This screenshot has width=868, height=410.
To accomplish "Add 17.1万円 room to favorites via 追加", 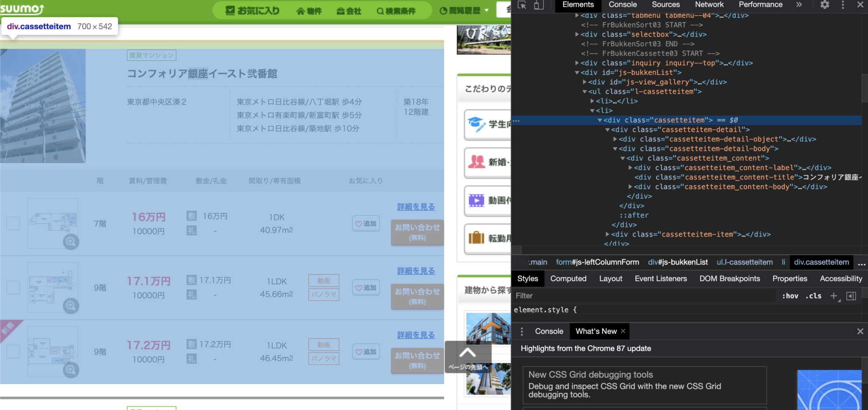I will pyautogui.click(x=366, y=287).
